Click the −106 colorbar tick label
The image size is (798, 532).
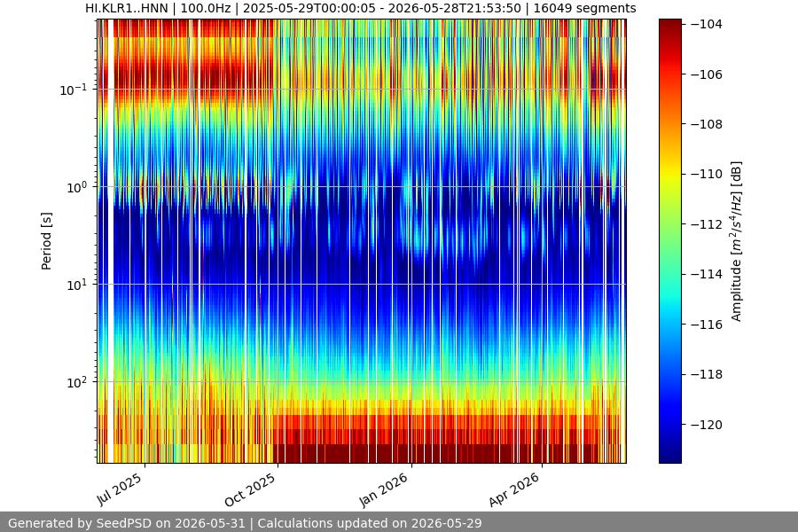(x=707, y=74)
